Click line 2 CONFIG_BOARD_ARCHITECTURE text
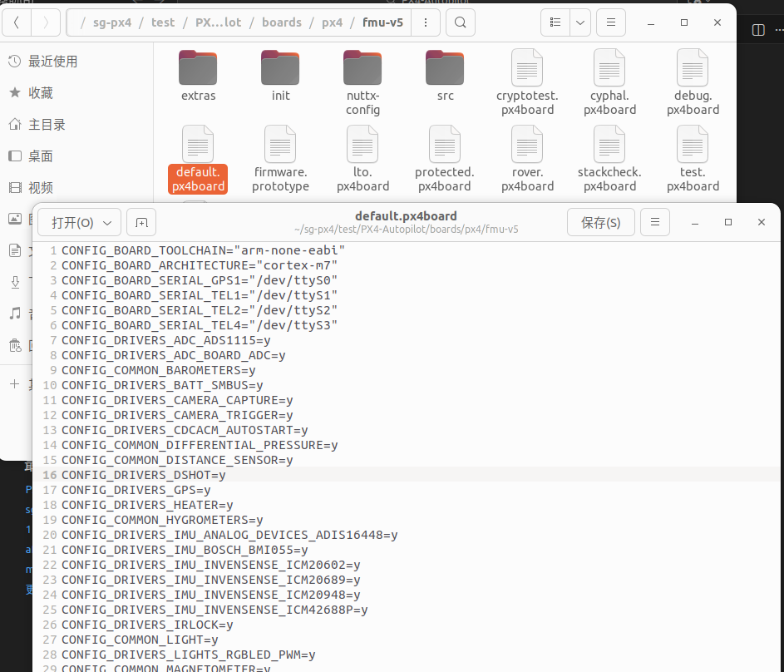 (200, 265)
